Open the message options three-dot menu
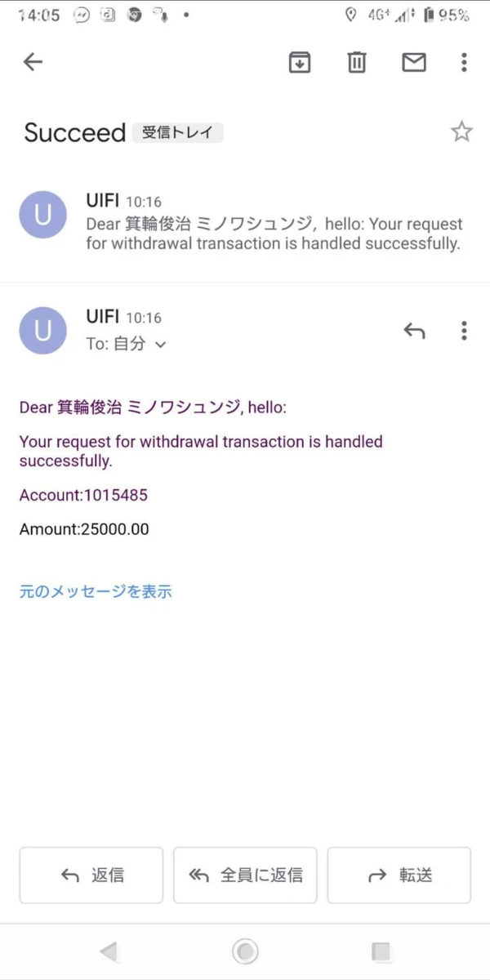This screenshot has width=490, height=980. tap(464, 331)
